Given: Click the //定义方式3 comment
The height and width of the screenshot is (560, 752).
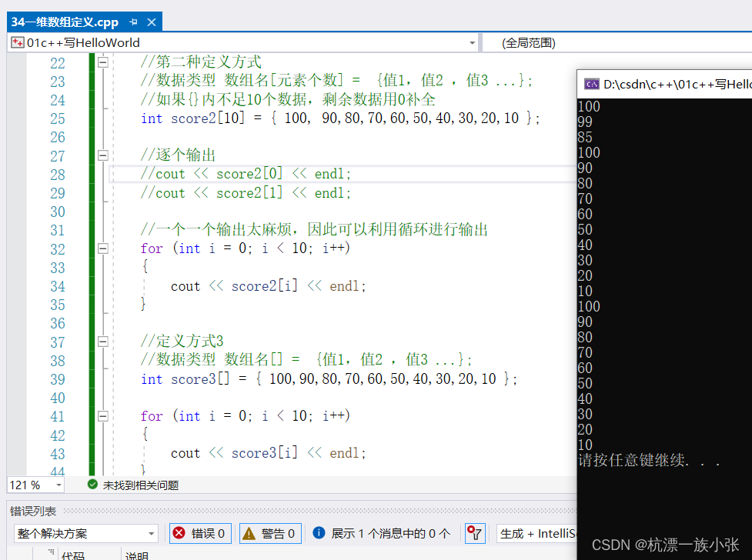Looking at the screenshot, I should [182, 341].
